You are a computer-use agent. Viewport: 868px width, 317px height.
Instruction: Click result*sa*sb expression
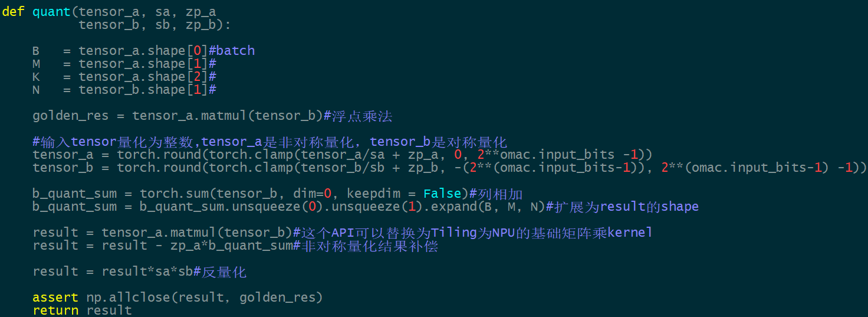coord(147,272)
